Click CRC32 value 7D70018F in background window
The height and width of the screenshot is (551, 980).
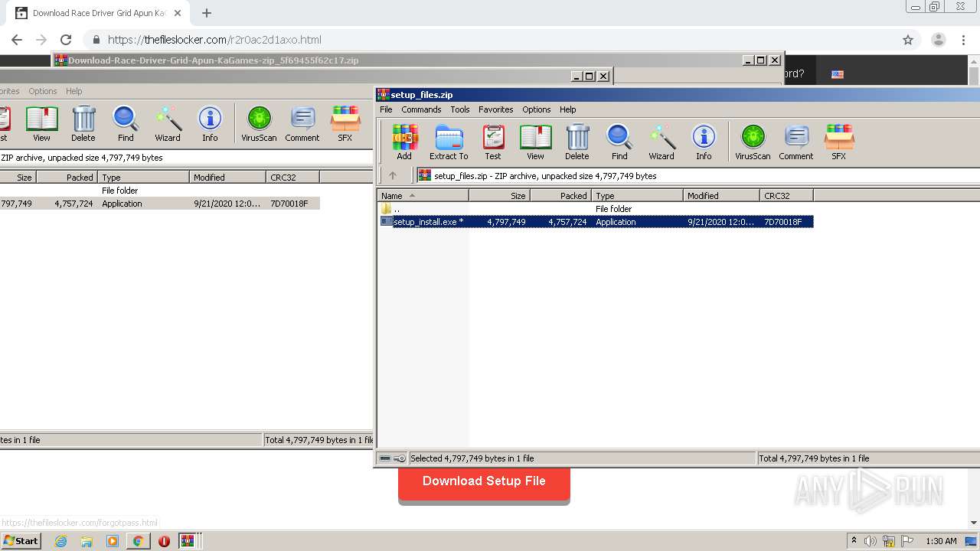[289, 204]
